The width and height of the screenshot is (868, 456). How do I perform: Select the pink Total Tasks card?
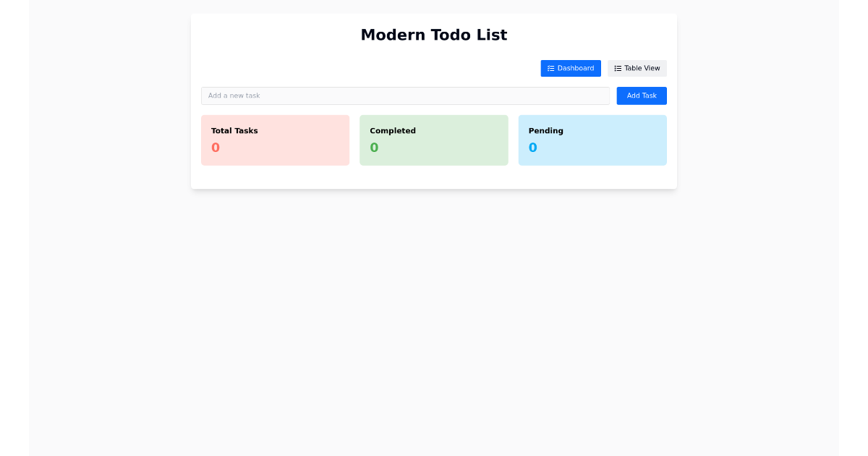pyautogui.click(x=275, y=140)
